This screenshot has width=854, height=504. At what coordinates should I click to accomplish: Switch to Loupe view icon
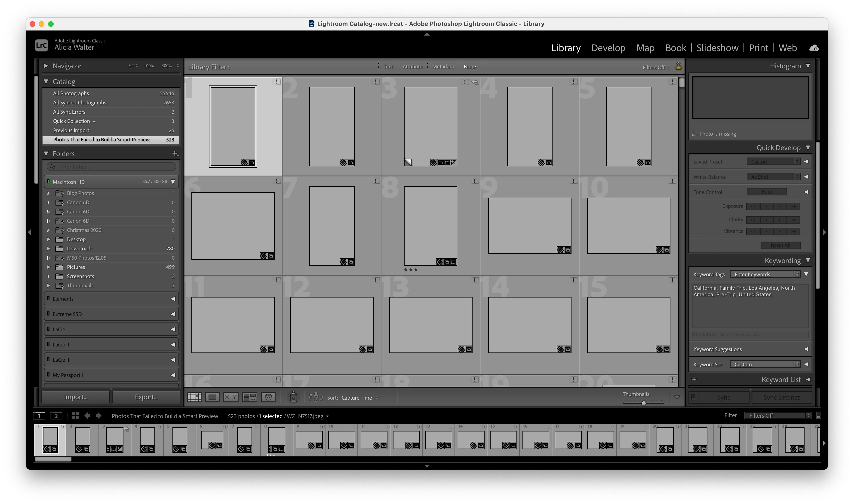point(212,397)
